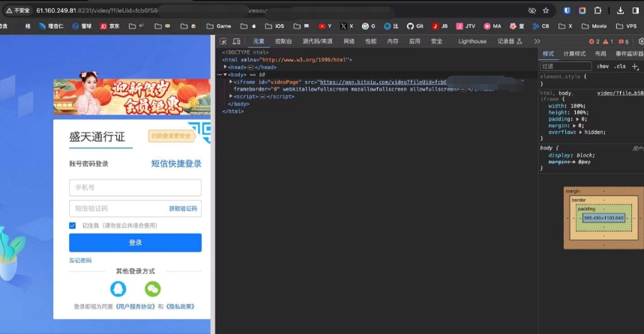Add a new style rule with plus icon
644x334 pixels.
click(635, 66)
